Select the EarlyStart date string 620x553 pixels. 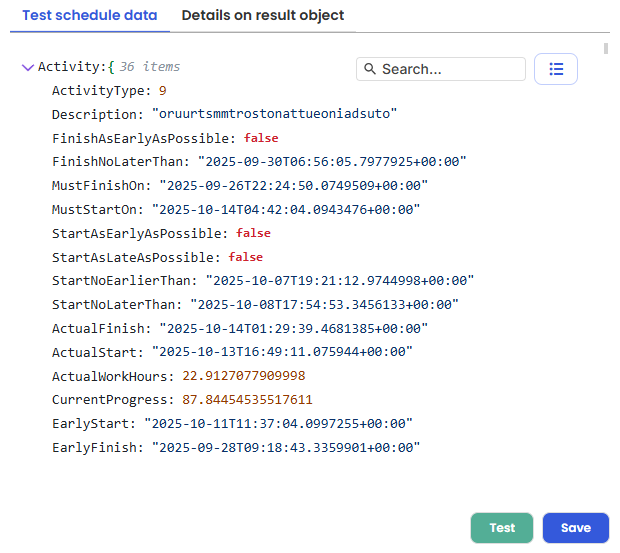[278, 424]
